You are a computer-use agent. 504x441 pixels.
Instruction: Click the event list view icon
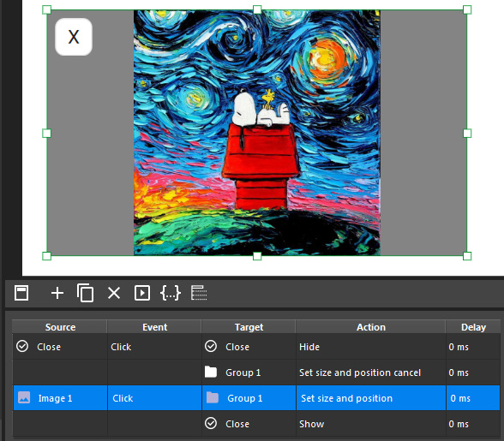[x=199, y=293]
